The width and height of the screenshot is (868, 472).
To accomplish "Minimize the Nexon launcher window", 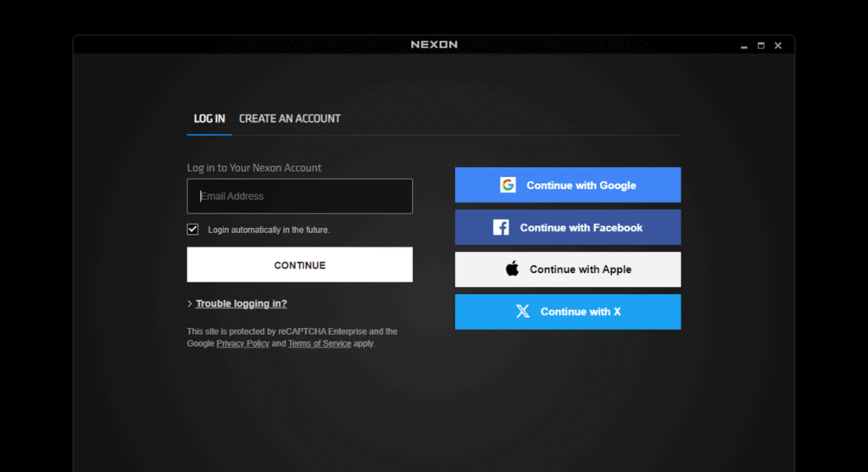I will (744, 46).
